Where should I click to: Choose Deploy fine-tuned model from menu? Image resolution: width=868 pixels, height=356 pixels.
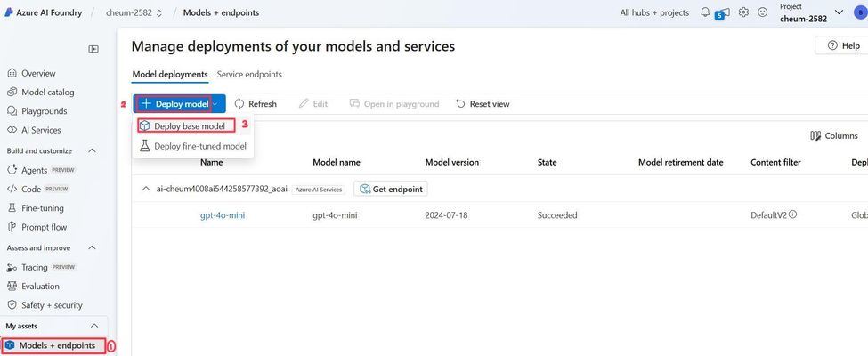click(x=192, y=146)
